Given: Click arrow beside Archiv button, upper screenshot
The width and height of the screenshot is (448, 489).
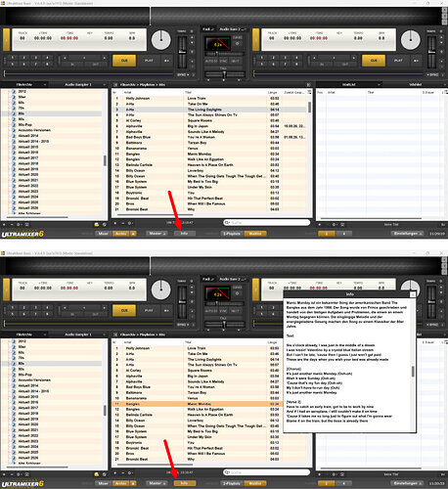Looking at the screenshot, I should coord(133,234).
